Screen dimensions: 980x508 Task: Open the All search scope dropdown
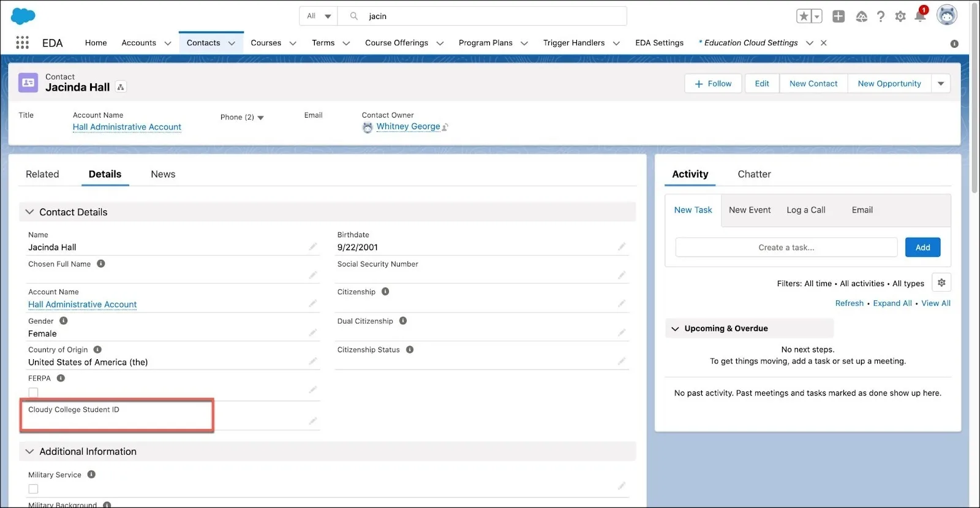tap(319, 16)
